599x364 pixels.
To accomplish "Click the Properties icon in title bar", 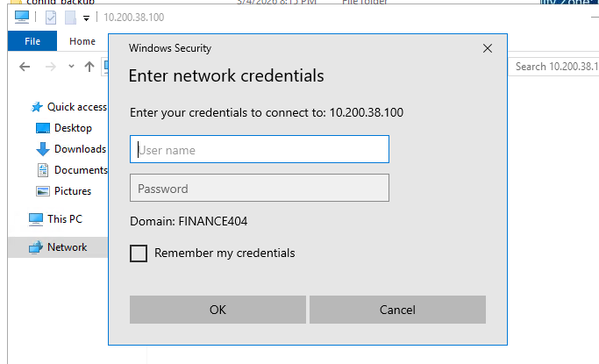I will point(50,18).
